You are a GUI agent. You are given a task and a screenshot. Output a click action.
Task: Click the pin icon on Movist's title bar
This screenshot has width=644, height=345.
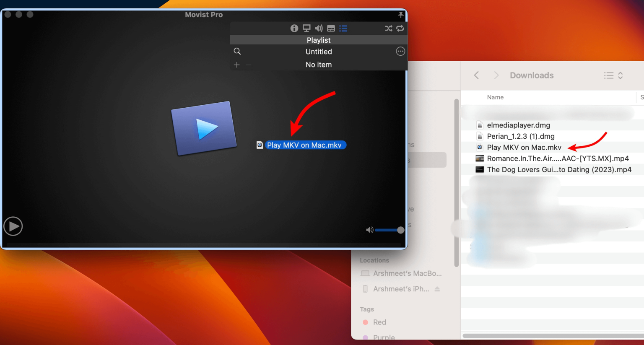click(400, 15)
